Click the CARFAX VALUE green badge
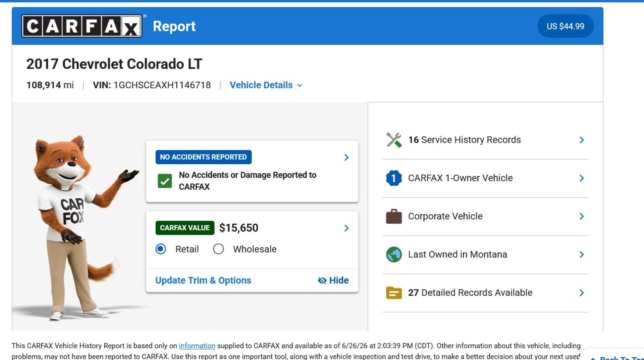644x360 pixels. tap(185, 228)
